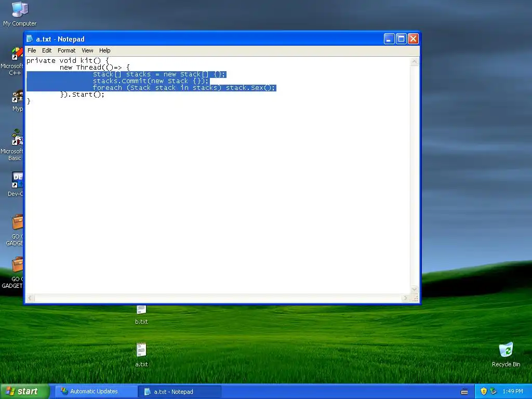Click the Notepad window resize grip
Viewport: 532px width, 399px height.
pyautogui.click(x=415, y=298)
